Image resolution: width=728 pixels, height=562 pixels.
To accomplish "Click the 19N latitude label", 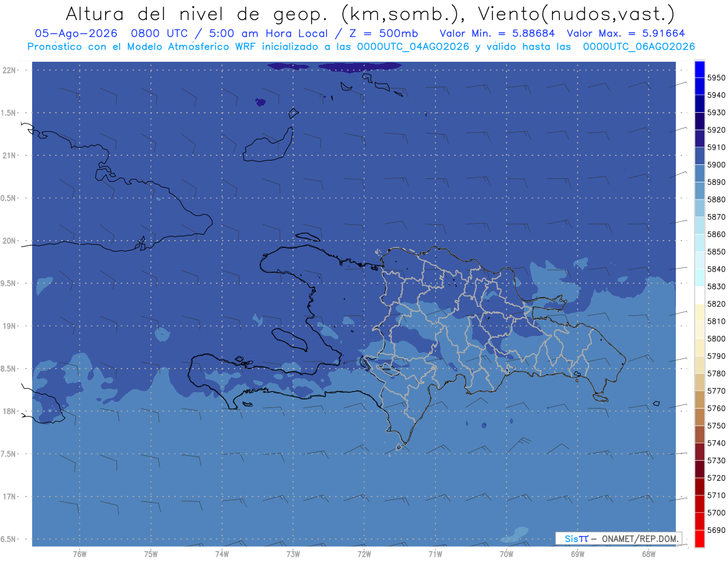I will (x=9, y=326).
